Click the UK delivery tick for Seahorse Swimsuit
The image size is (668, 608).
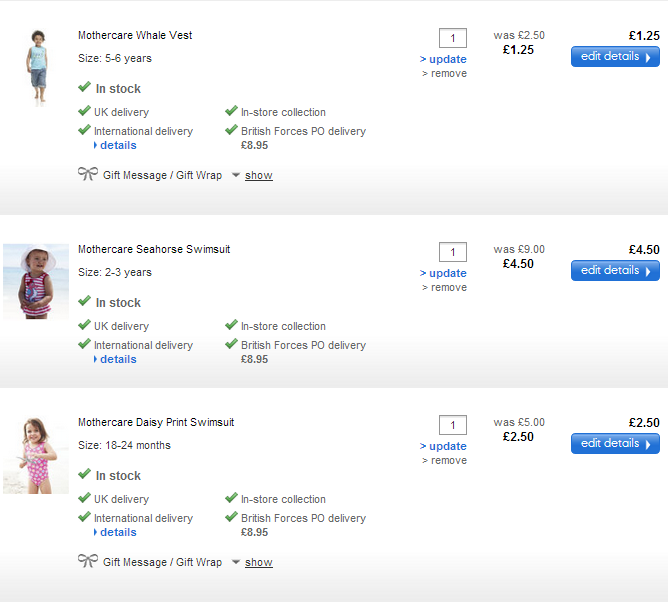[x=85, y=326]
